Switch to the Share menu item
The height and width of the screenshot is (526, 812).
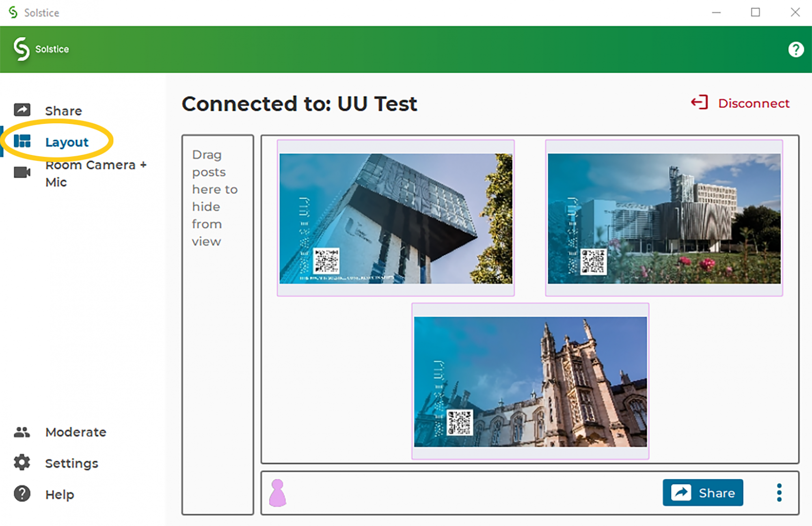pyautogui.click(x=63, y=111)
